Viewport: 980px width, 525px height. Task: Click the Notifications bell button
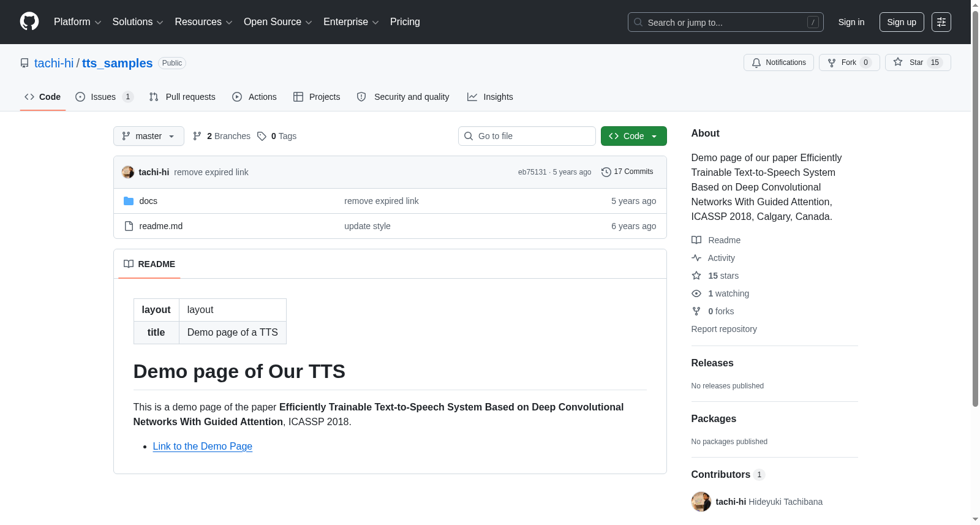pos(778,62)
